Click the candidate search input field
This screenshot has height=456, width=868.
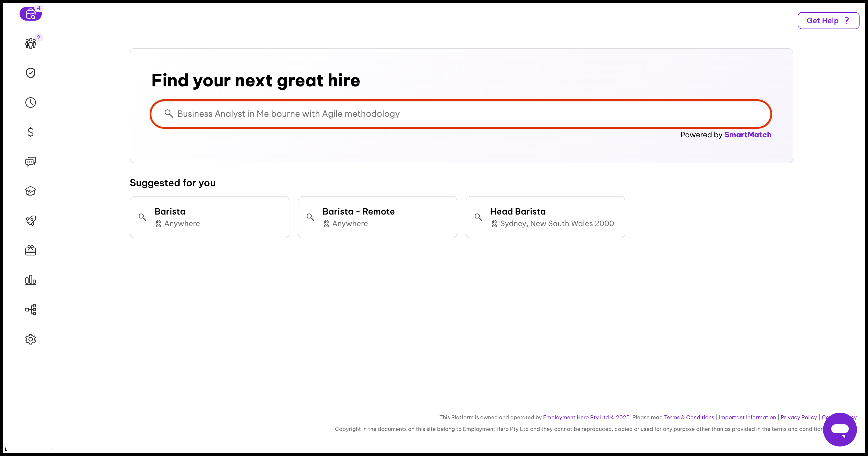click(x=460, y=114)
